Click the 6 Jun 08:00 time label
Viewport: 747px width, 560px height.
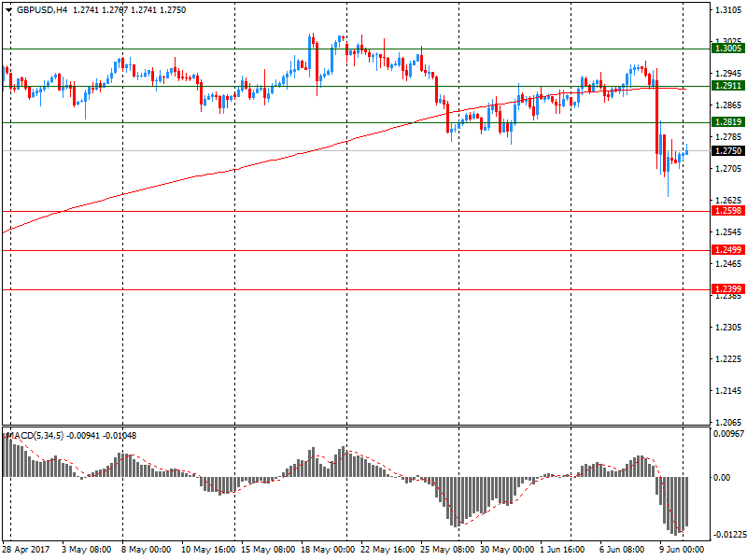622,550
